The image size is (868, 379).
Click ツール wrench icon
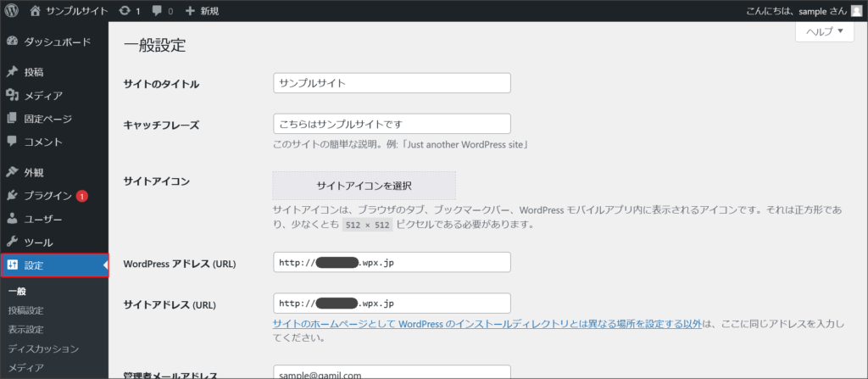tap(12, 242)
